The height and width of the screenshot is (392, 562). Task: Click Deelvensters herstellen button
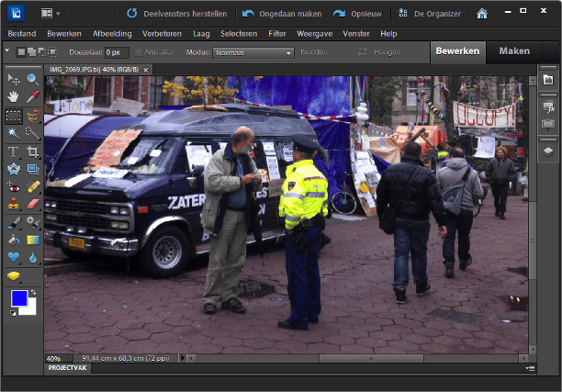(x=175, y=14)
